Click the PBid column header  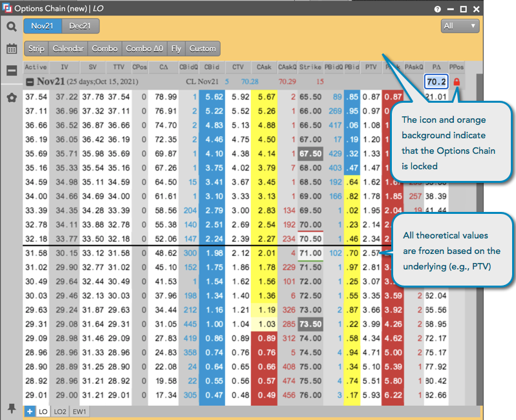[x=352, y=67]
